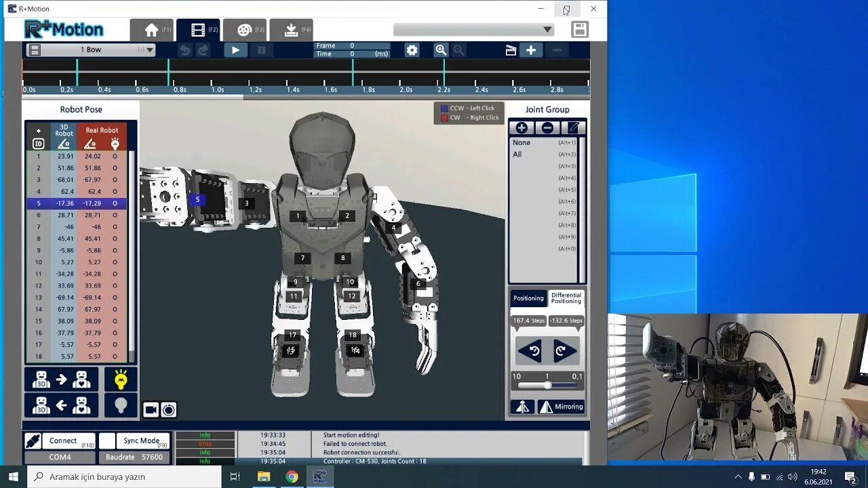This screenshot has height=488, width=868.
Task: Toggle torque for joint 8
Action: 115,239
